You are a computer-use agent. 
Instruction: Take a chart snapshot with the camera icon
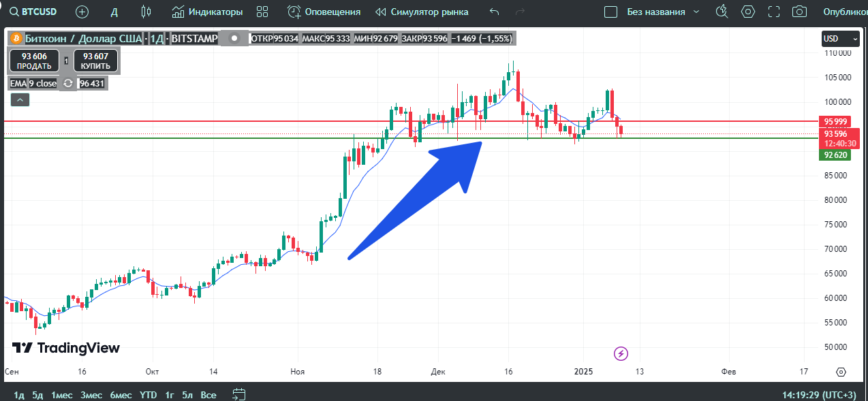(799, 12)
